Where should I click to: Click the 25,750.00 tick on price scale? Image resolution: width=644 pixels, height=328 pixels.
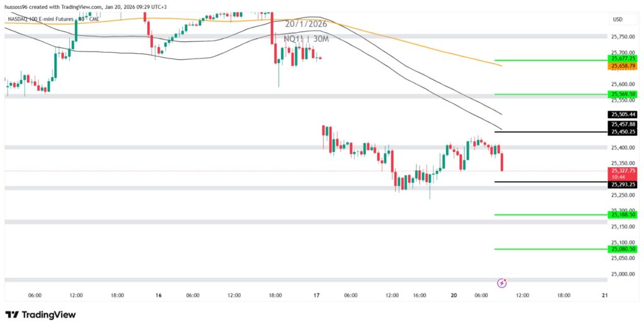point(623,36)
